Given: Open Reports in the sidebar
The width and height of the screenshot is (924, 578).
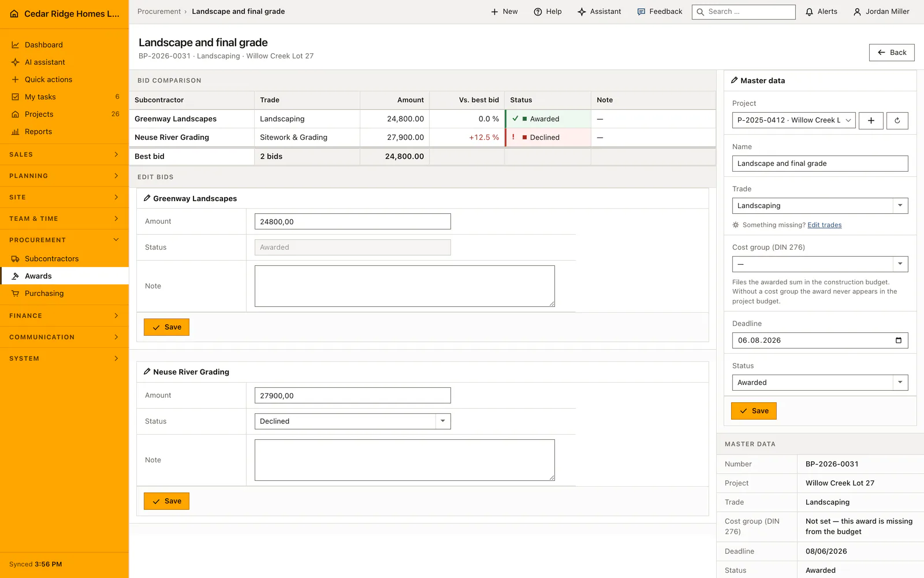Looking at the screenshot, I should (64, 131).
